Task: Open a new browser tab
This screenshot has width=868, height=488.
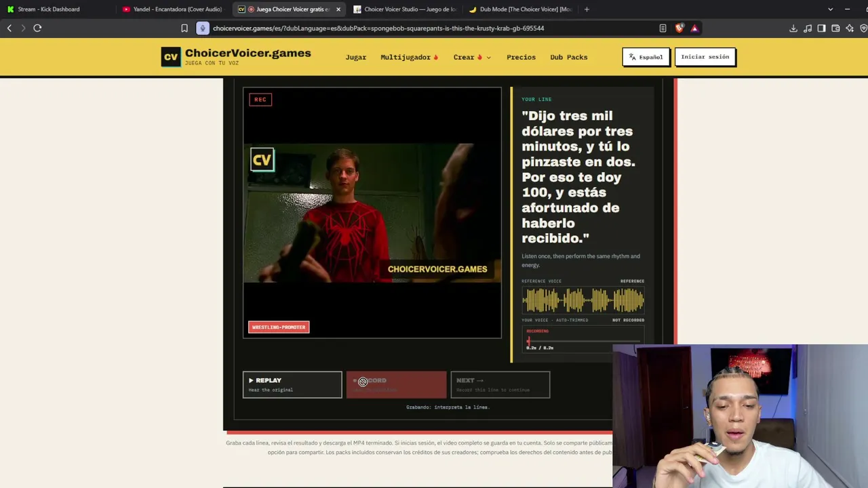Action: click(x=587, y=9)
